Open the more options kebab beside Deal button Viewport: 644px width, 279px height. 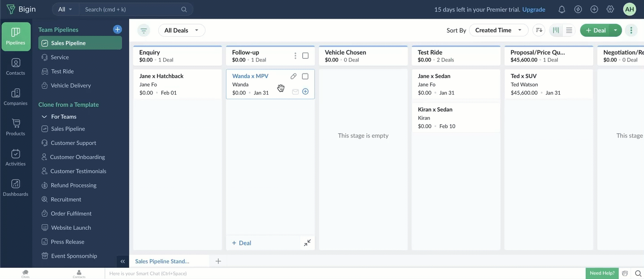pos(631,30)
